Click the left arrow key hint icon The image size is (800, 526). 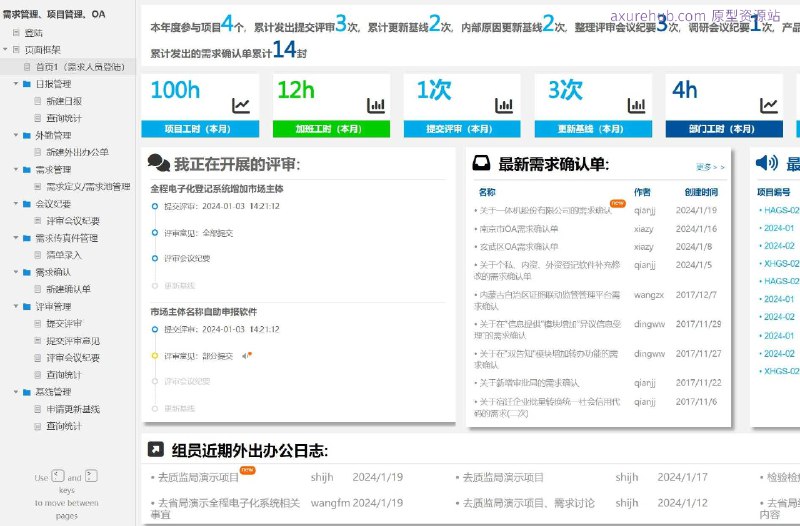point(58,476)
